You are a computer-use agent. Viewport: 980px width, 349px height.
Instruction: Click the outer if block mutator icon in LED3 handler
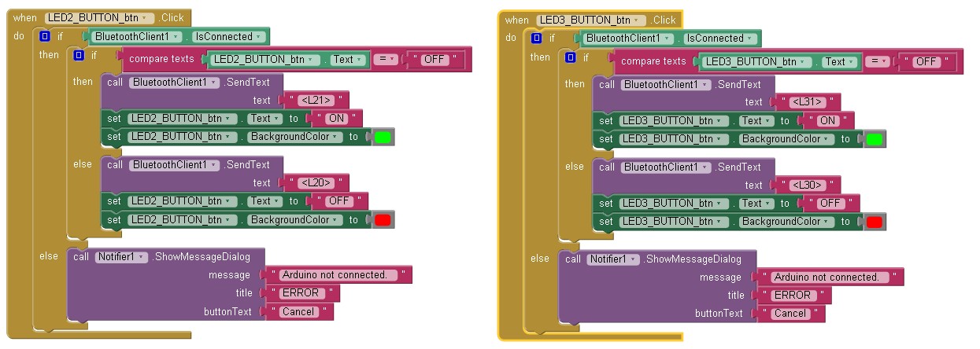pos(536,38)
